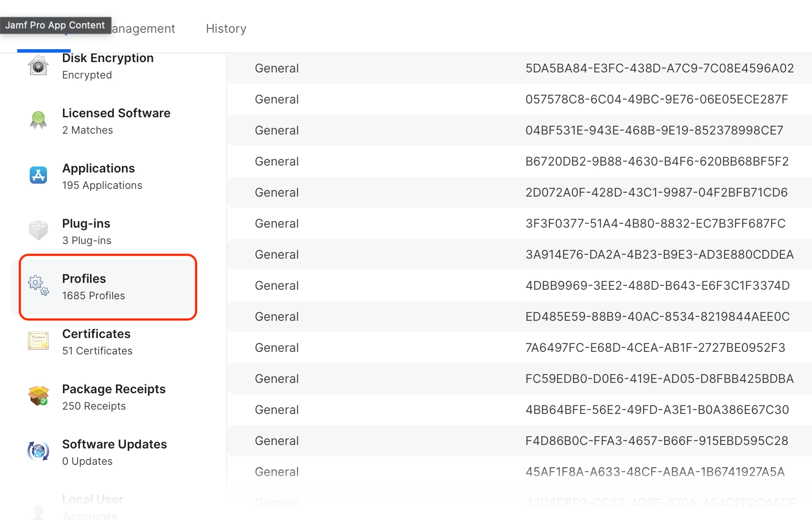Image resolution: width=812 pixels, height=520 pixels.
Task: Click the Package Receipts box icon
Action: click(x=38, y=396)
